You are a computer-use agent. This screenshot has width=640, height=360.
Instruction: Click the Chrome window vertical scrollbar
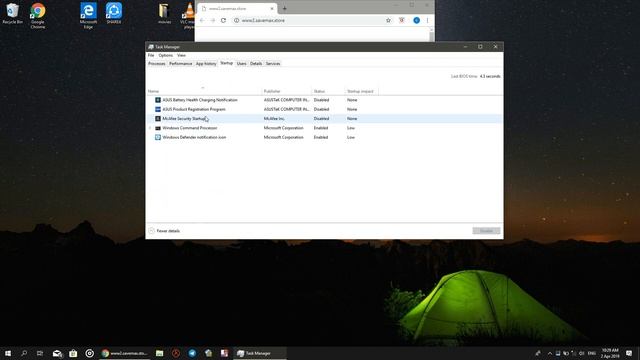432,34
